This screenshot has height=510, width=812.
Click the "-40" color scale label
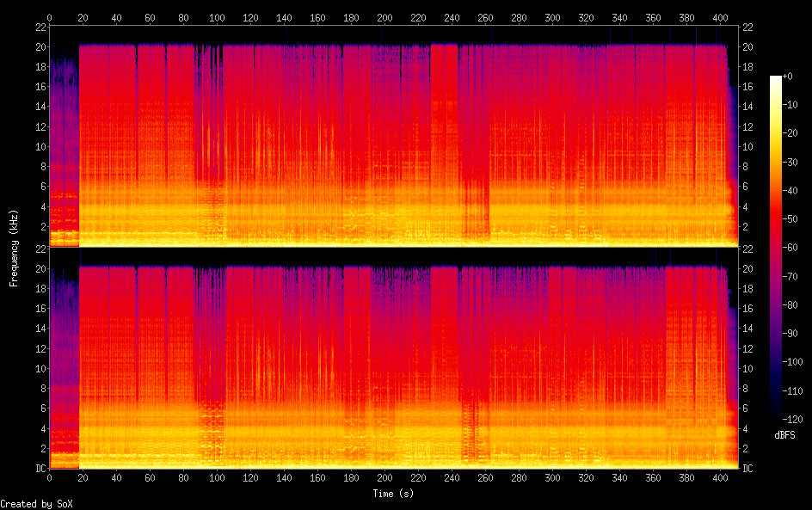coord(790,191)
